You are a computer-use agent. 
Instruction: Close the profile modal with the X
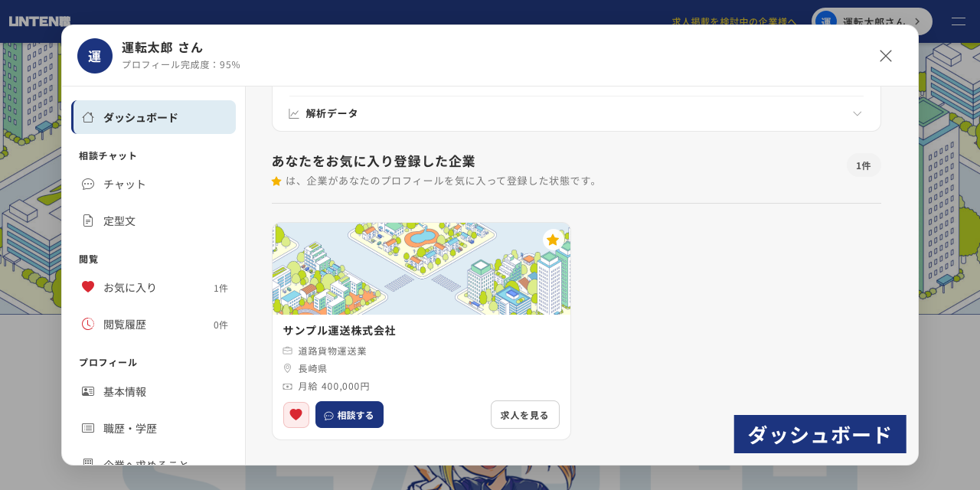pos(886,56)
